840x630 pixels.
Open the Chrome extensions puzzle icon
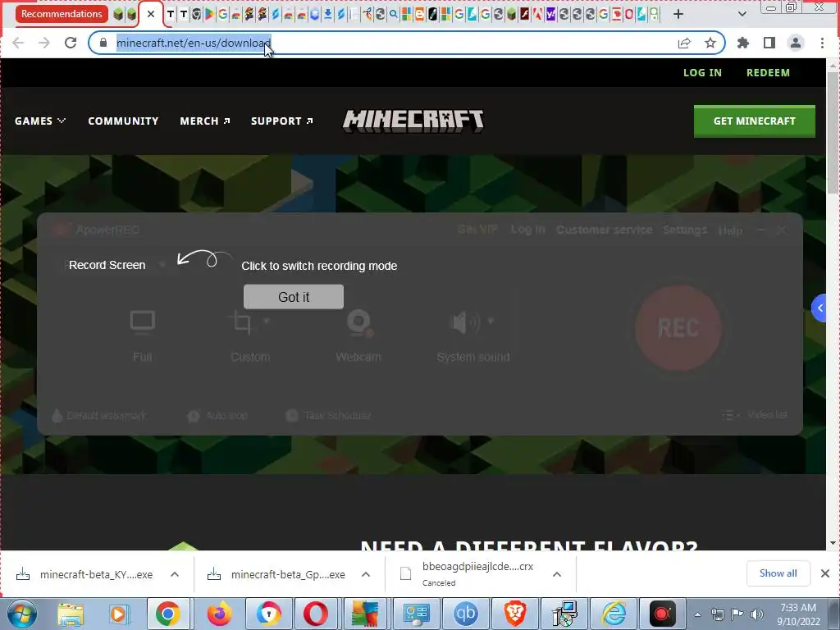pyautogui.click(x=743, y=43)
